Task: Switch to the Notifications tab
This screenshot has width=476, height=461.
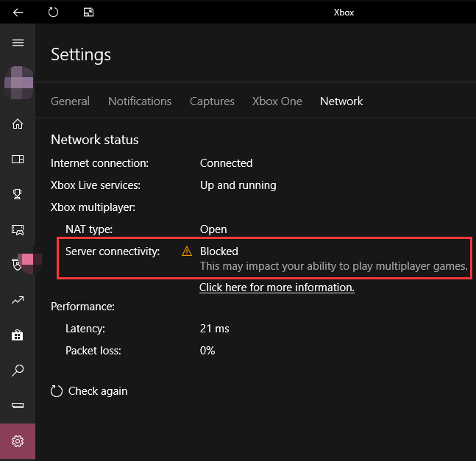Action: (140, 101)
